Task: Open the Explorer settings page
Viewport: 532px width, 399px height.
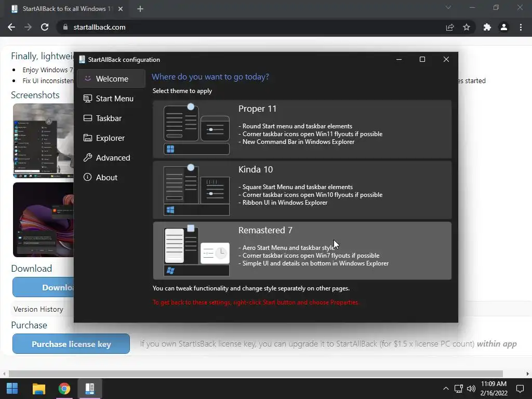Action: (x=111, y=138)
